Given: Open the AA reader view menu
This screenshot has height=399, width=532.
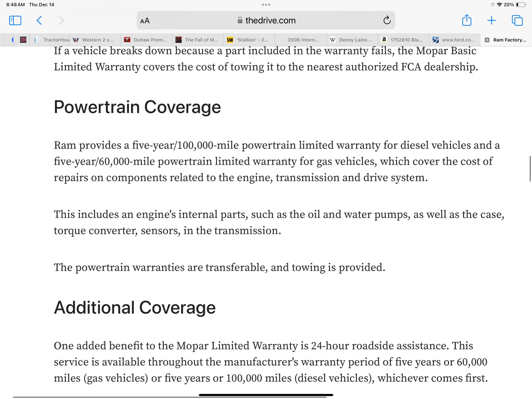Looking at the screenshot, I should (x=145, y=21).
